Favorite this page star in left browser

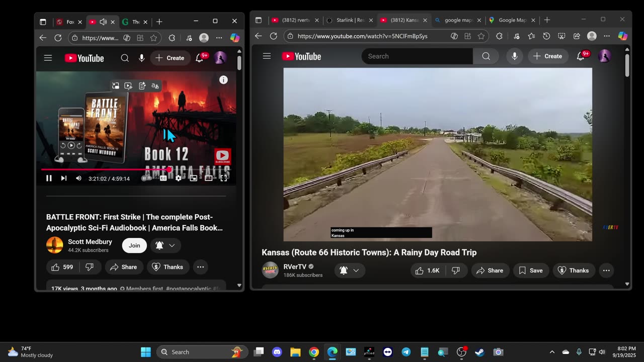pos(153,38)
